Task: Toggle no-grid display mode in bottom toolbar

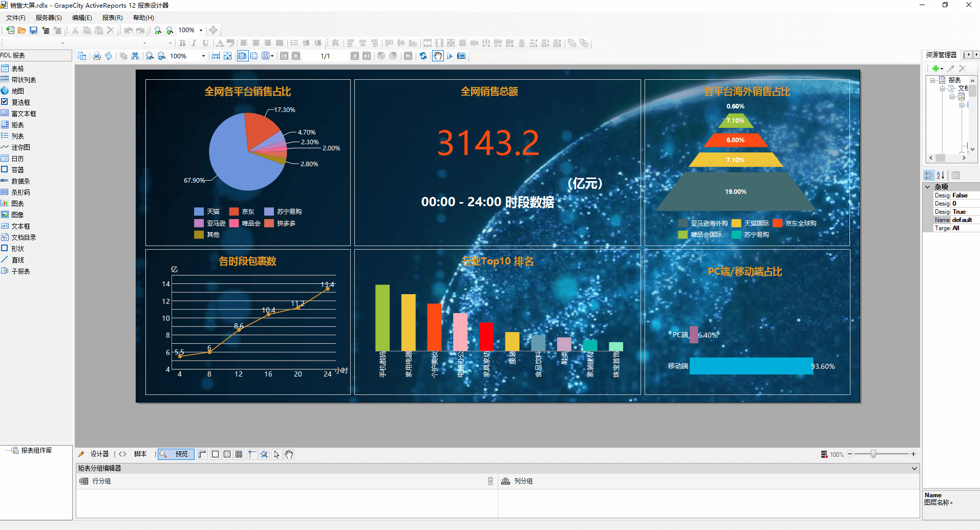Action: [215, 454]
